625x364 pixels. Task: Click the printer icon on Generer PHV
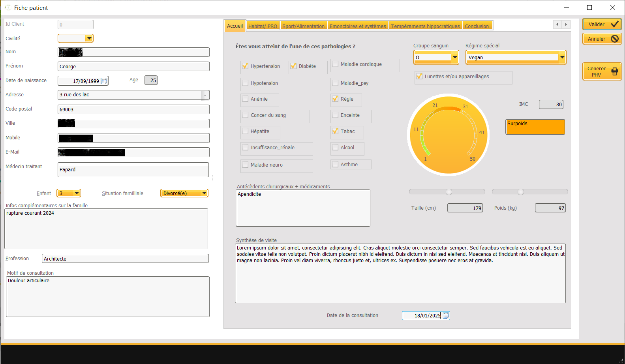(614, 71)
